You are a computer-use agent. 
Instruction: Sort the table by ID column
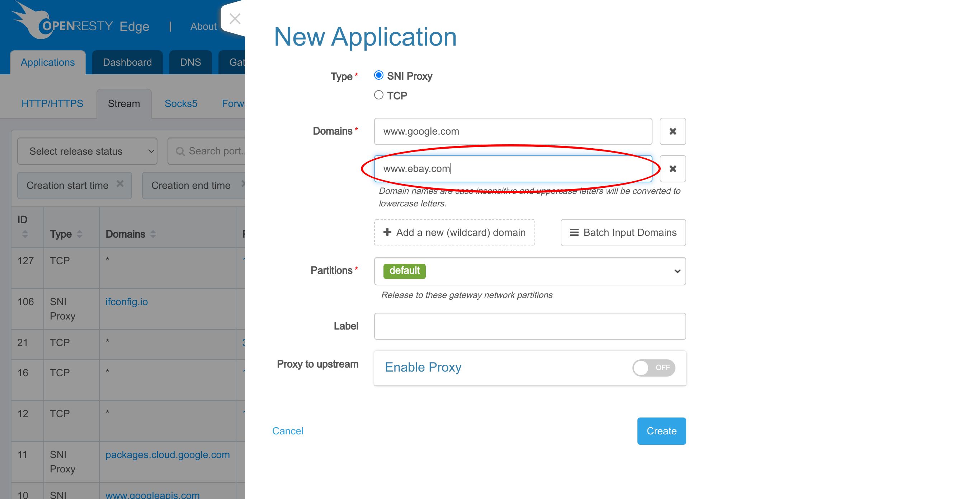pyautogui.click(x=25, y=234)
